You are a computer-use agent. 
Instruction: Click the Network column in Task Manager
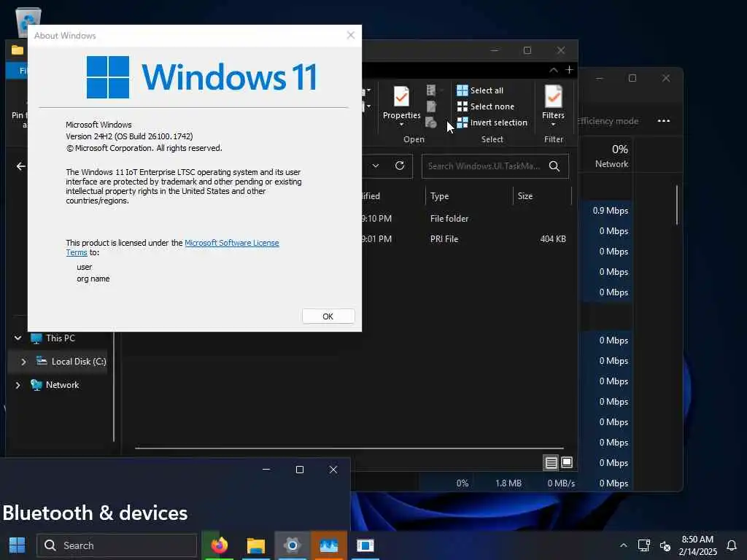tap(611, 157)
